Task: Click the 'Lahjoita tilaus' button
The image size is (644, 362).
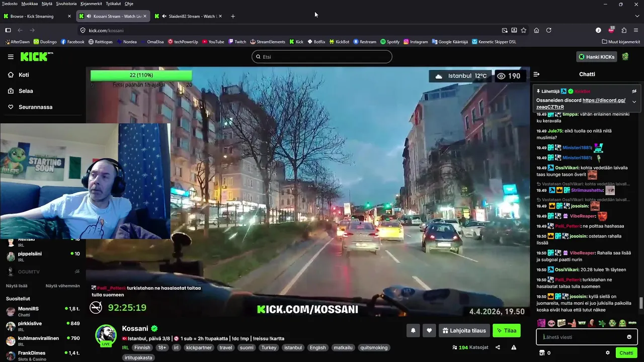Action: [464, 330]
